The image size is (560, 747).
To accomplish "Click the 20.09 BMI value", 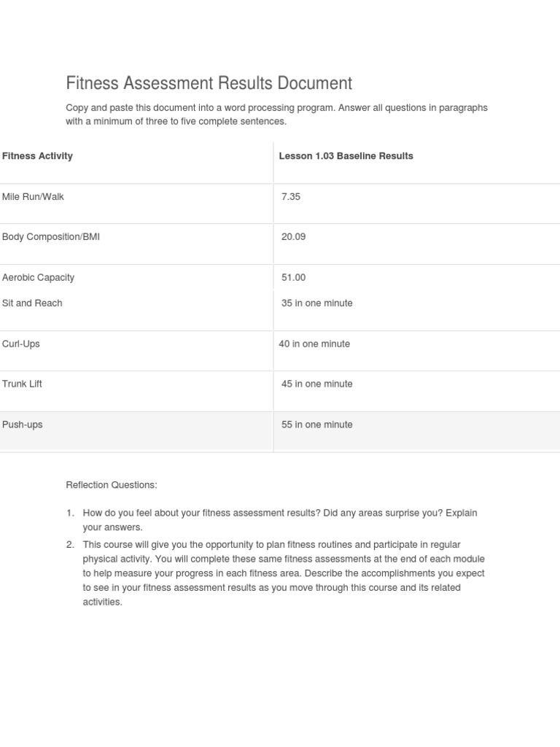I will coord(293,237).
